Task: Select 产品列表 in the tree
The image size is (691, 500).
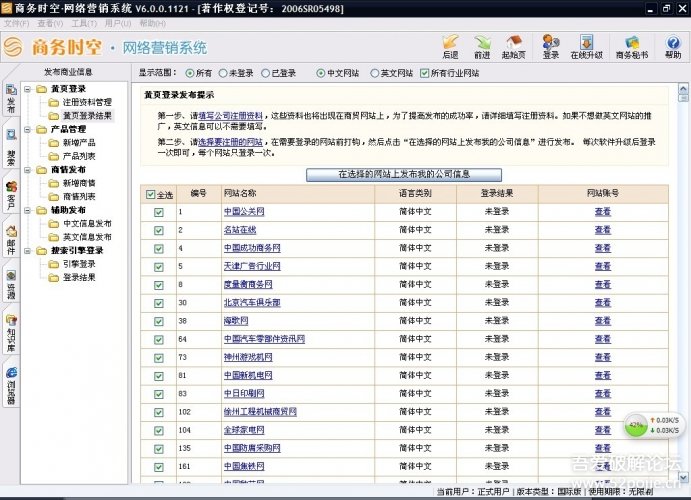Action: [79, 156]
